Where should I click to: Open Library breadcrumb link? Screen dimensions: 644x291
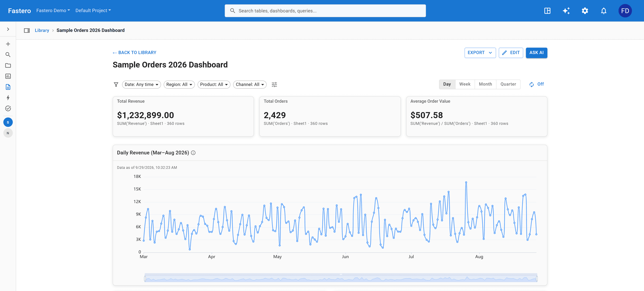[x=42, y=30]
